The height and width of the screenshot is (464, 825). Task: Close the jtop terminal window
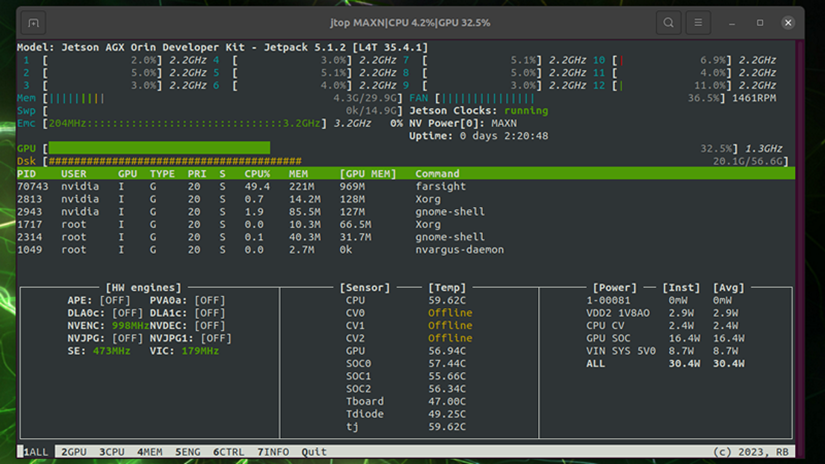click(x=788, y=23)
